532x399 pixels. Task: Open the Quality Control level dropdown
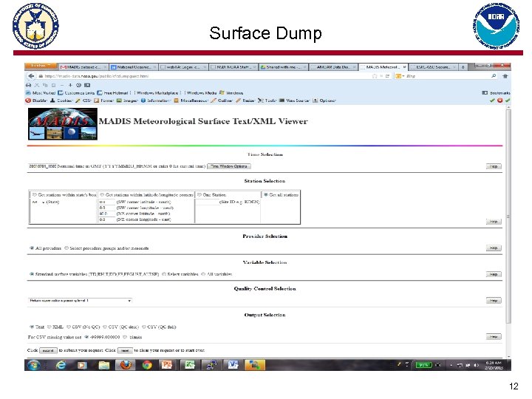point(80,301)
